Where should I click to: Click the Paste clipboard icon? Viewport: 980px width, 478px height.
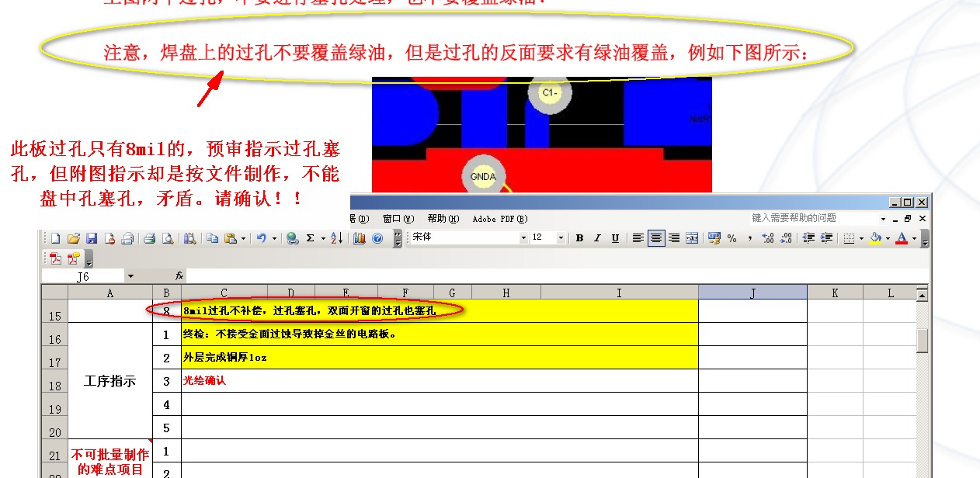pyautogui.click(x=231, y=238)
